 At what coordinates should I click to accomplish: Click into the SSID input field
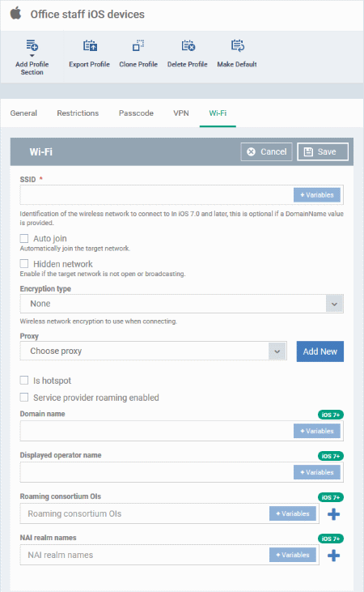click(x=157, y=195)
